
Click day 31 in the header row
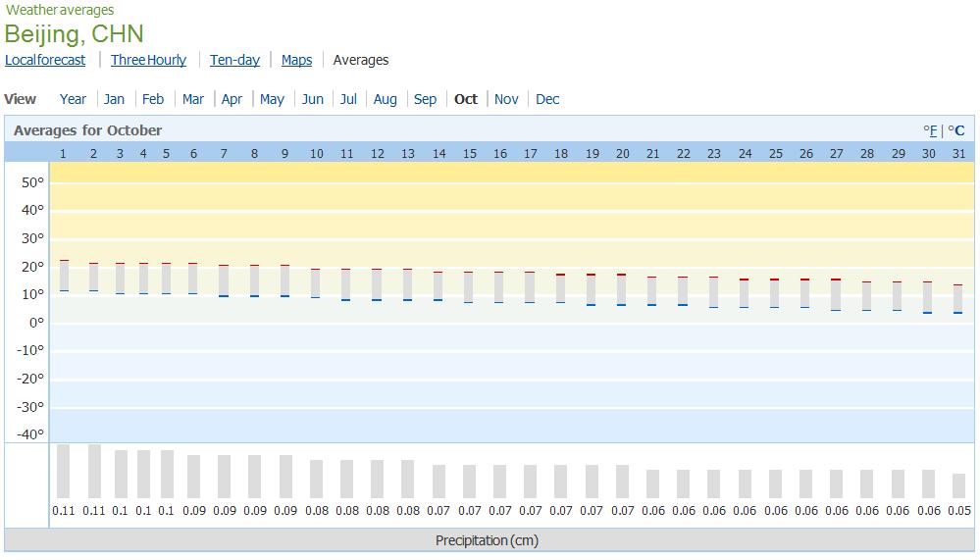pyautogui.click(x=958, y=154)
